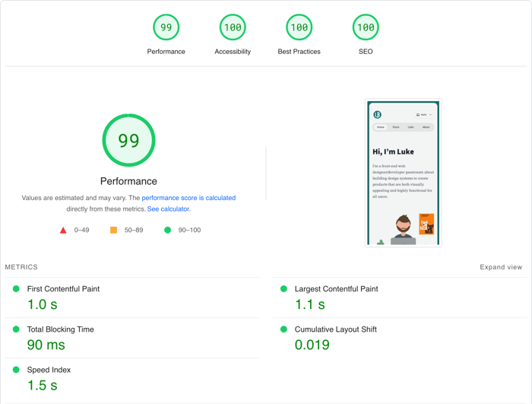The image size is (532, 404).
Task: Click the 1.0 s First Contentful Paint value
Action: coord(42,304)
